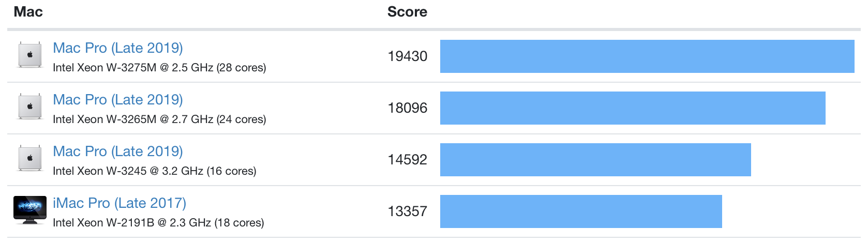Select the score value 19430

[408, 56]
